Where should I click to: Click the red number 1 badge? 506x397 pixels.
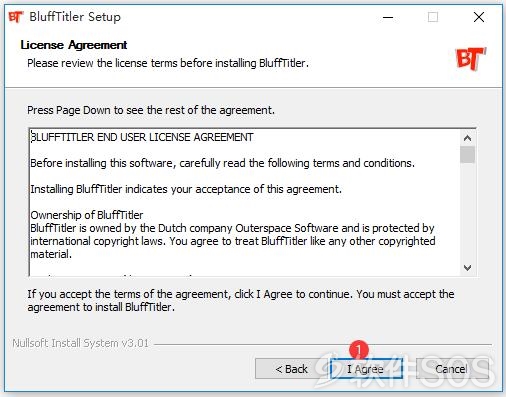(359, 349)
